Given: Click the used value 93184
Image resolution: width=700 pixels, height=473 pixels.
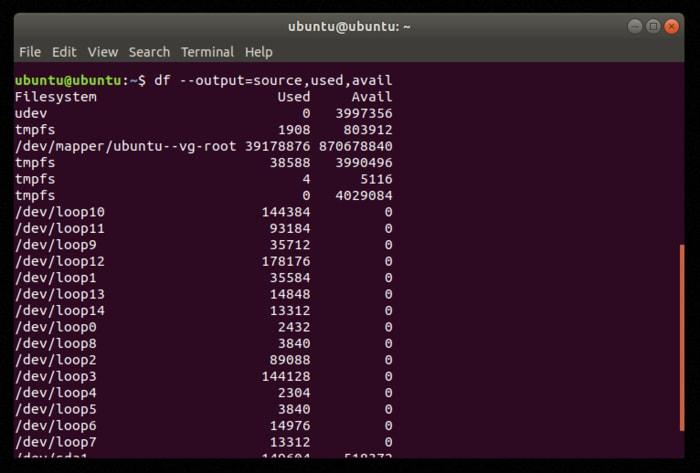Looking at the screenshot, I should pyautogui.click(x=290, y=228).
